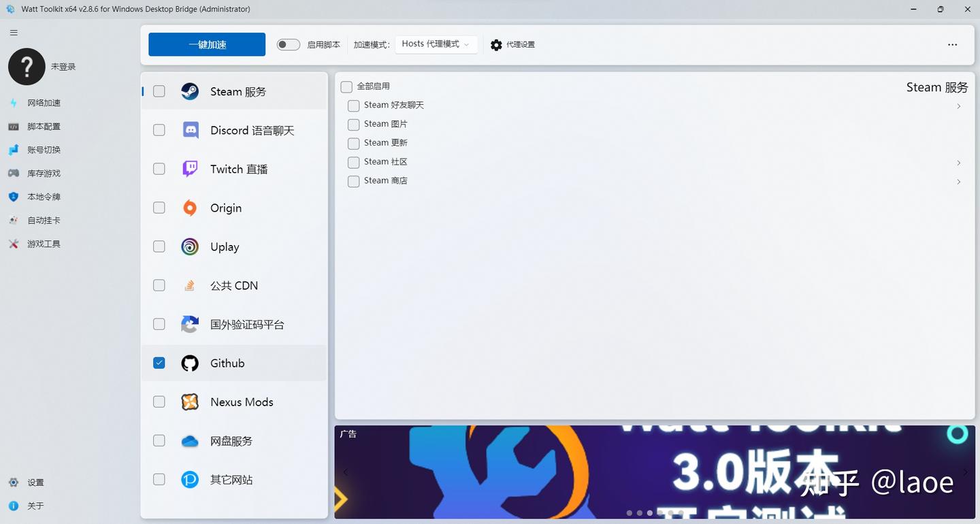Open 自动挂卡 in the sidebar
The height and width of the screenshot is (524, 980).
click(x=44, y=220)
